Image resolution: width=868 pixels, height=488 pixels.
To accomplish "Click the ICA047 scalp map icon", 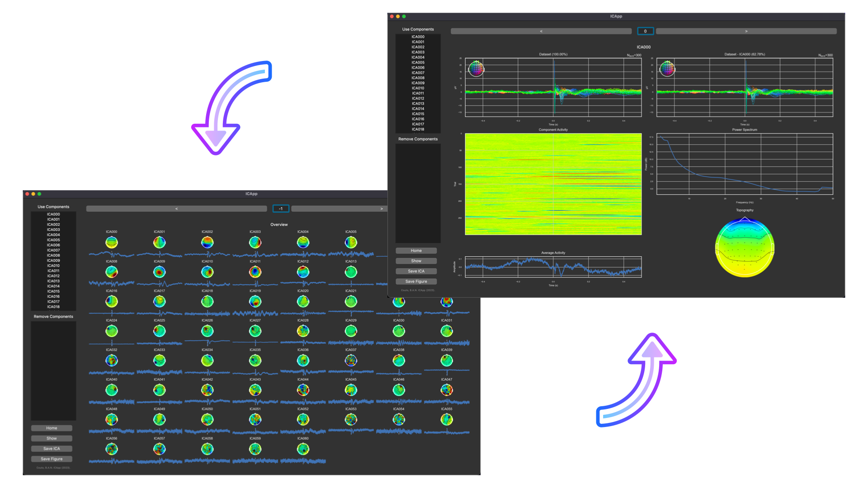I will pos(447,390).
